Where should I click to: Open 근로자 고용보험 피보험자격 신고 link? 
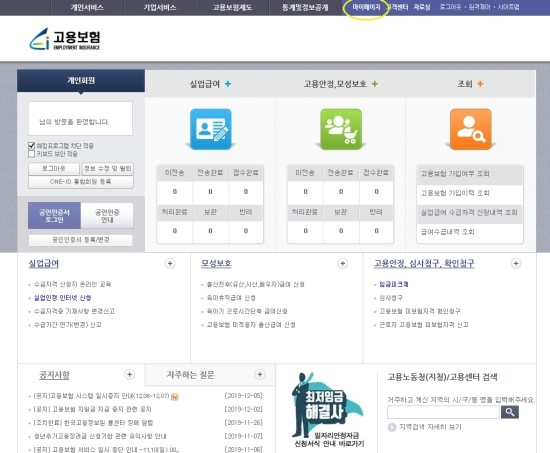pyautogui.click(x=424, y=325)
